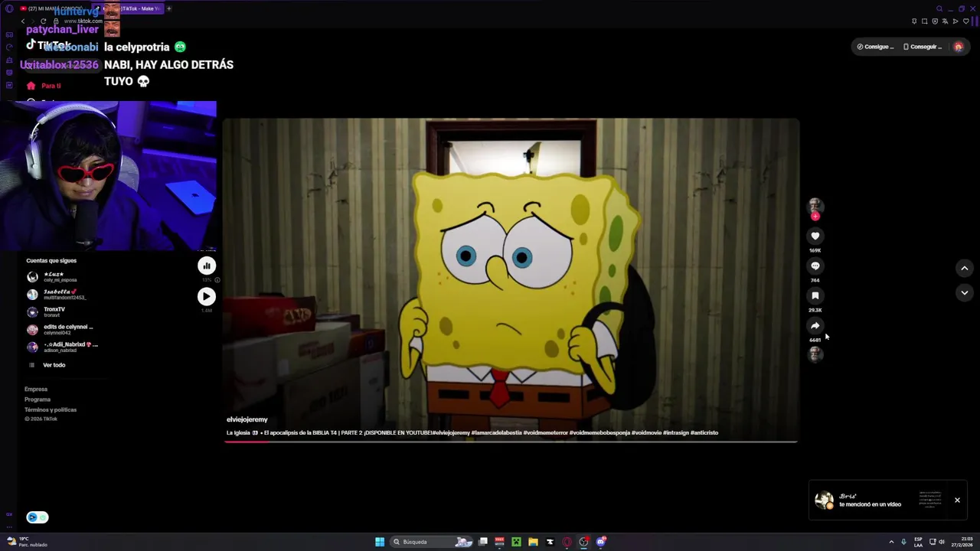This screenshot has height=551, width=980.
Task: Dismiss the mention notification with the X
Action: pyautogui.click(x=957, y=500)
